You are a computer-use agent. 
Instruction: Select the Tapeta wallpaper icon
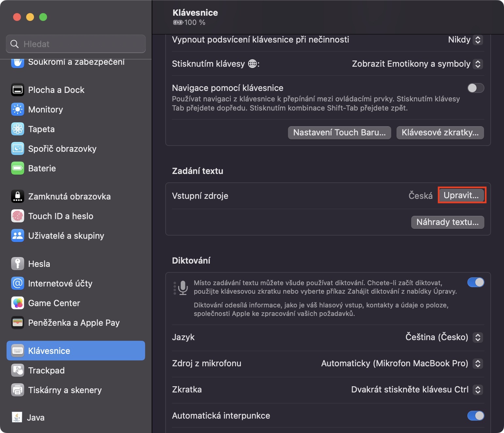coord(18,129)
